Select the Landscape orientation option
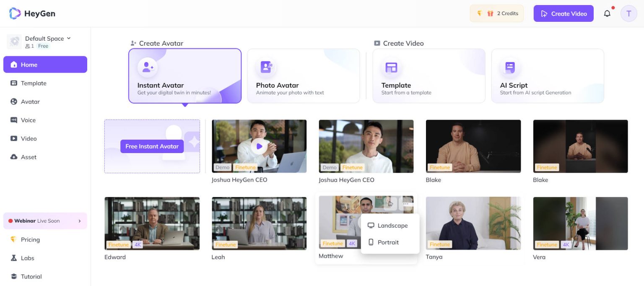 392,225
